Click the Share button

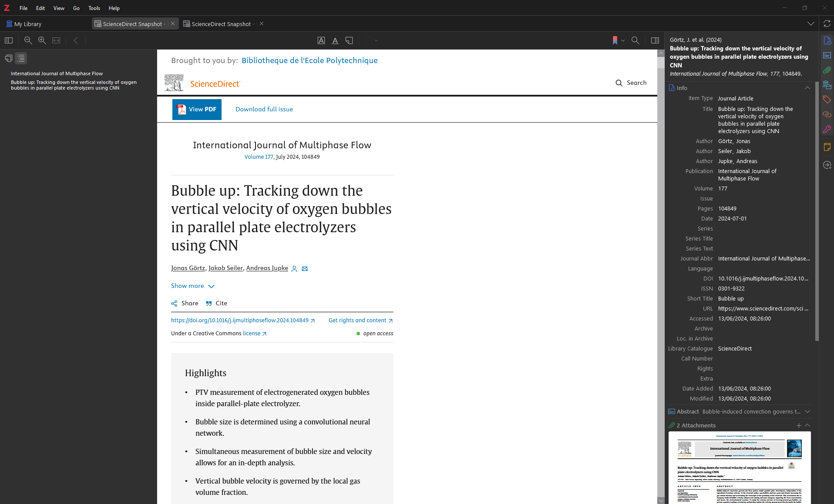[185, 303]
